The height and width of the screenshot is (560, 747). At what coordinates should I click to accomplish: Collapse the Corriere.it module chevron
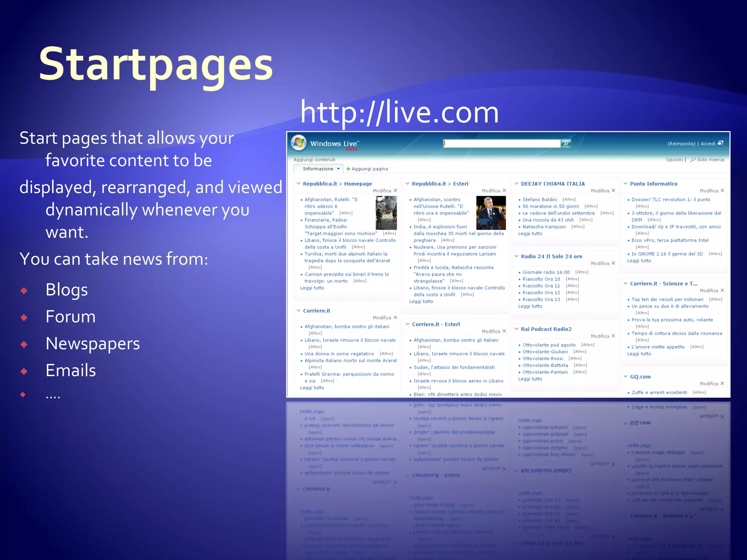pyautogui.click(x=298, y=311)
